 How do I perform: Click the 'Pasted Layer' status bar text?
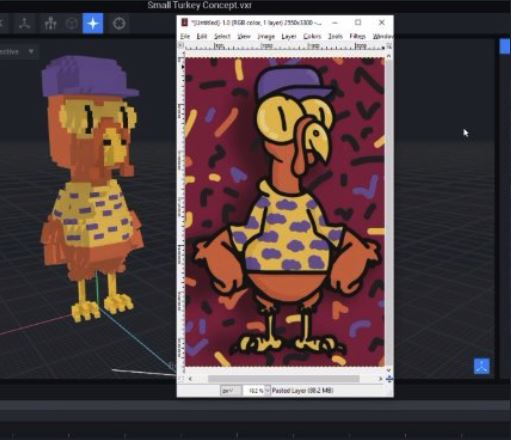click(303, 390)
